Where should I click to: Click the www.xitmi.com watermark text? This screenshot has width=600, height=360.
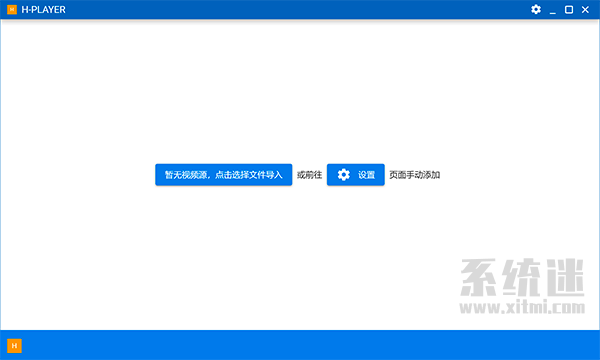(522, 307)
